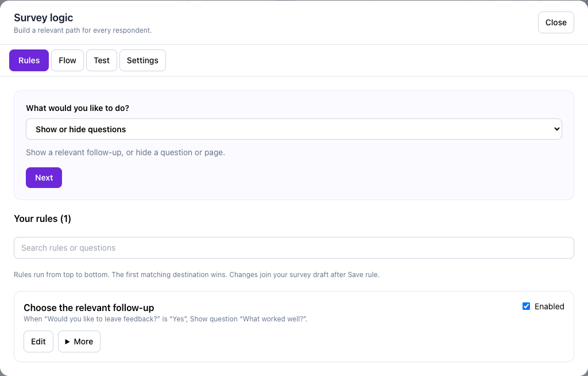Click the 'Build a relevant path' subtitle
The image size is (588, 376).
83,30
